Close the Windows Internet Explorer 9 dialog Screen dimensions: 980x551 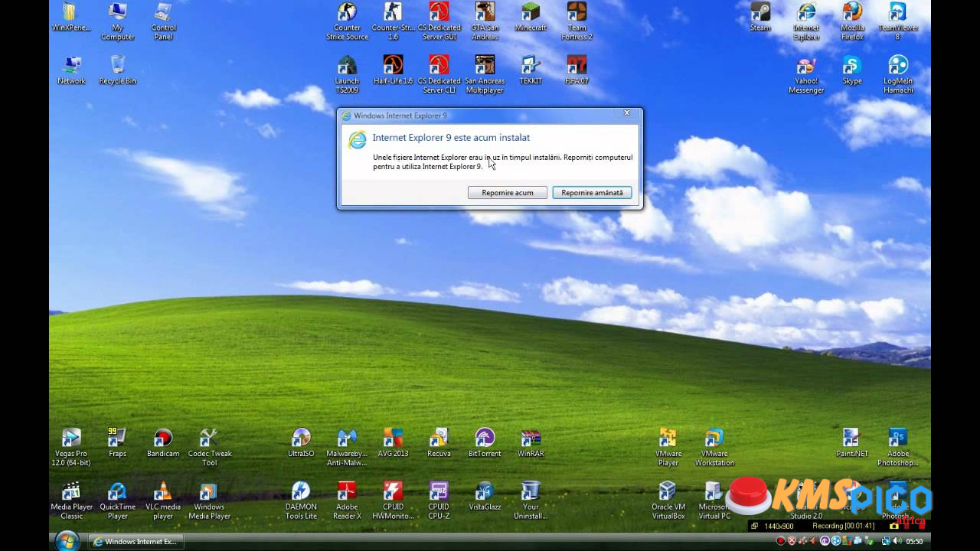point(626,113)
